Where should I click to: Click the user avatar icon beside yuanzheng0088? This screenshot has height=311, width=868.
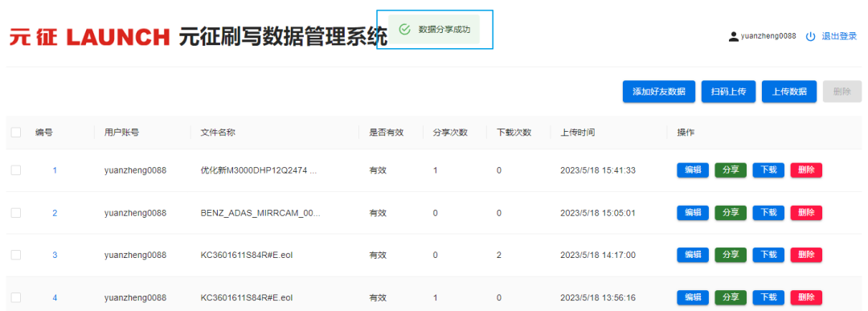pos(734,36)
